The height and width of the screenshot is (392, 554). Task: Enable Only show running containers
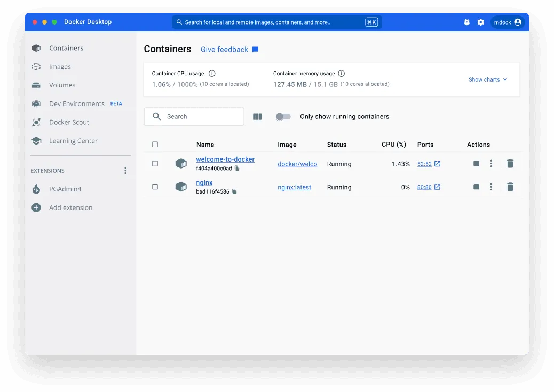[283, 116]
